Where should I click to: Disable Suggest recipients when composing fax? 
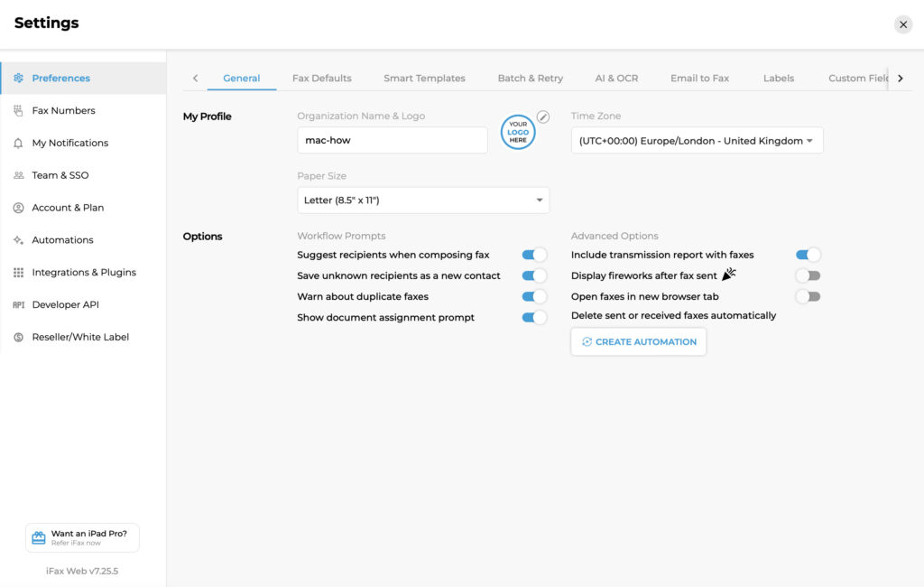point(534,256)
